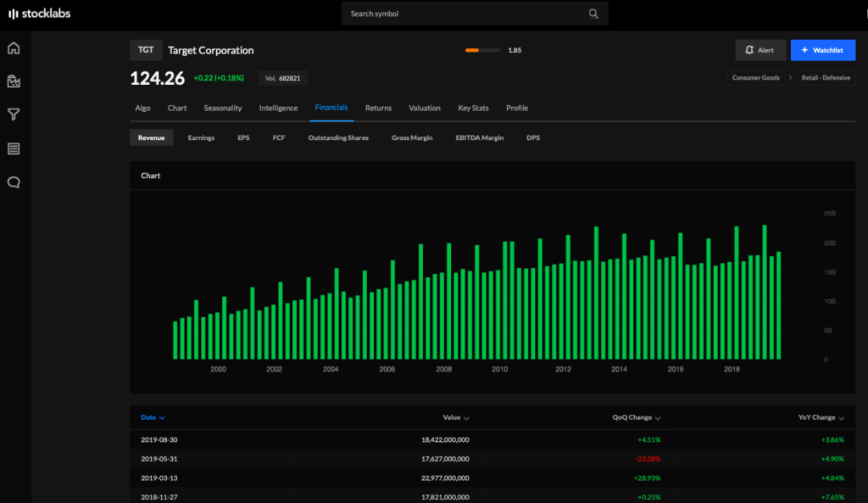The width and height of the screenshot is (868, 503).
Task: Click the Search symbol field
Action: [x=475, y=14]
